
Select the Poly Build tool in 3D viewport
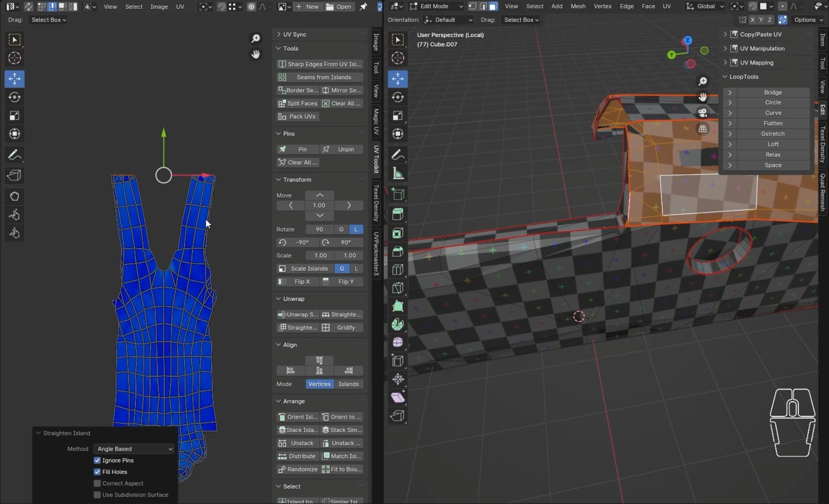tap(398, 306)
